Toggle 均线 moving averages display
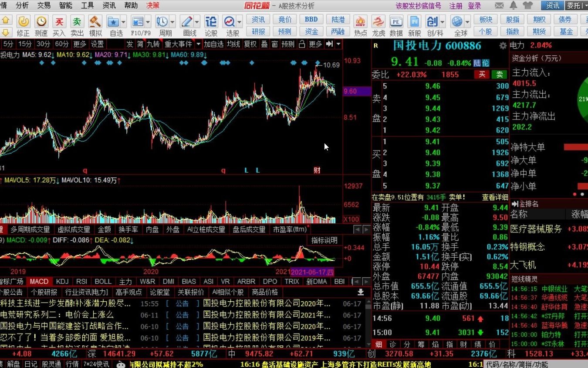The width and height of the screenshot is (588, 368). (233, 44)
